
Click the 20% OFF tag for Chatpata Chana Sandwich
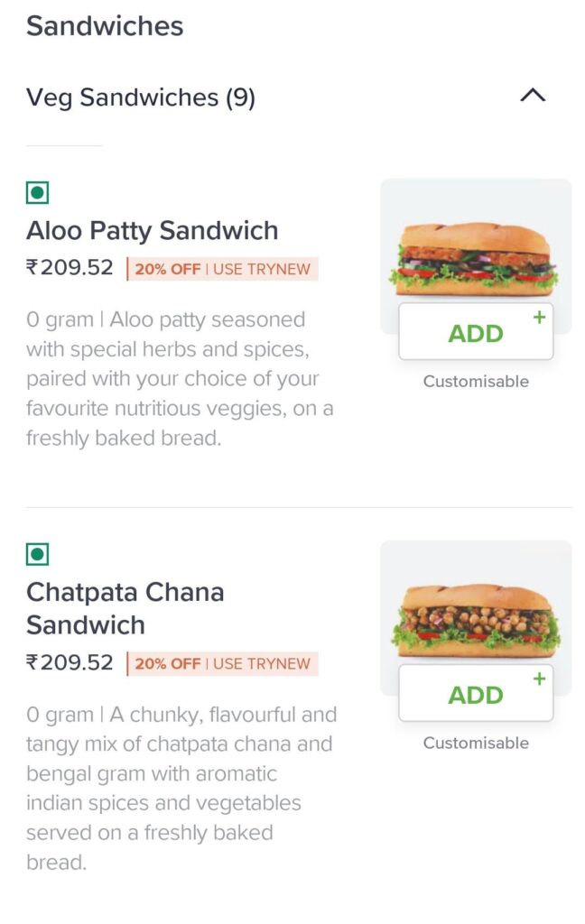pyautogui.click(x=165, y=662)
